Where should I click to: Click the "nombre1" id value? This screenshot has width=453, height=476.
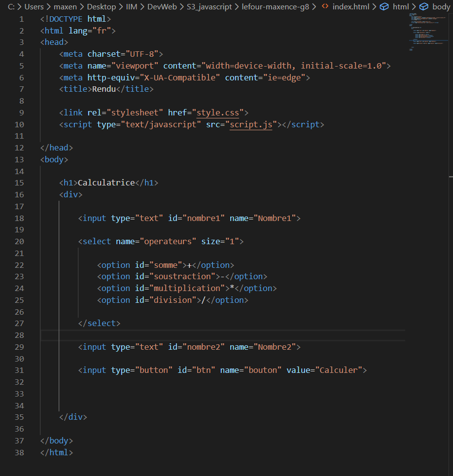click(x=203, y=218)
